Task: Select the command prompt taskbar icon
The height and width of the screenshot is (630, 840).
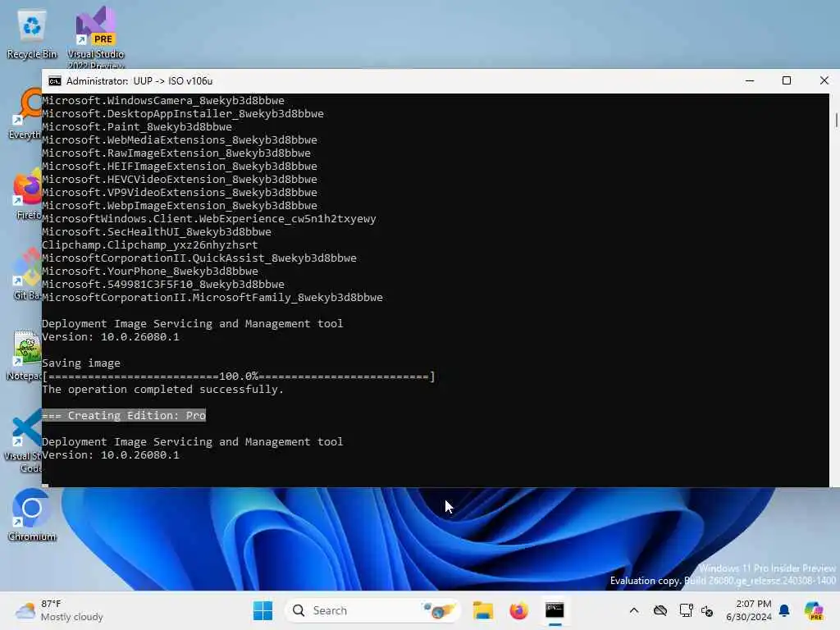Action: [x=555, y=610]
